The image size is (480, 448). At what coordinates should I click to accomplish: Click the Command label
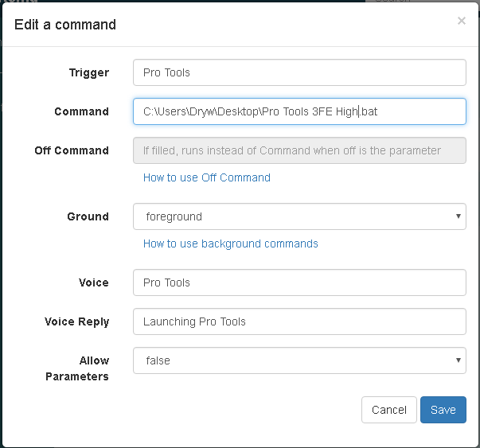click(x=81, y=111)
